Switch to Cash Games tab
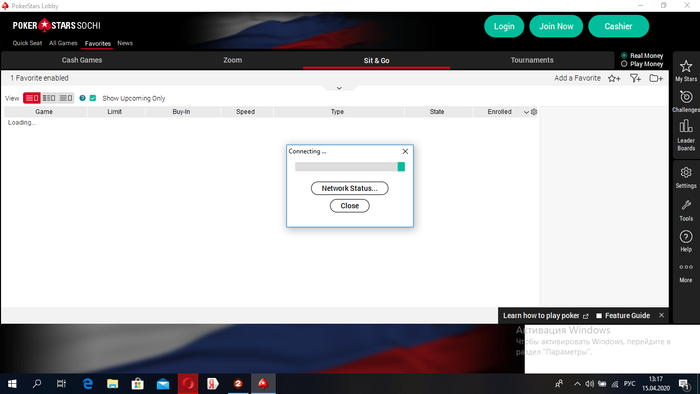700x394 pixels. [82, 60]
